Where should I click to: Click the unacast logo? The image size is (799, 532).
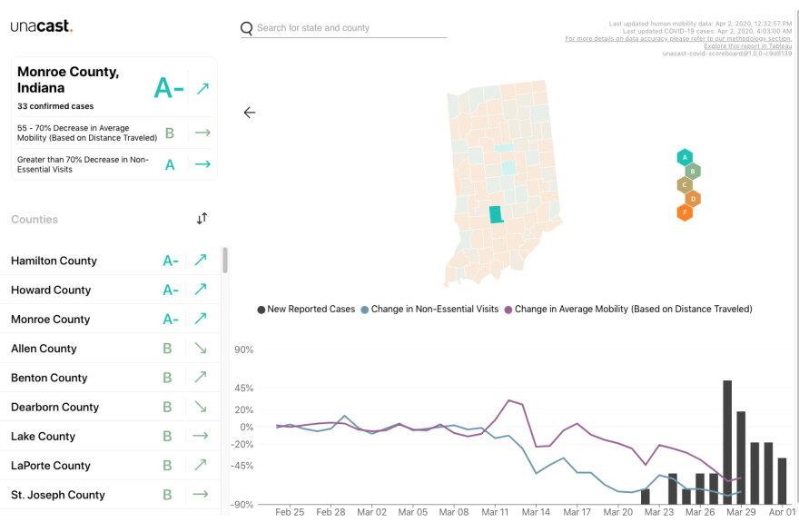pyautogui.click(x=42, y=26)
